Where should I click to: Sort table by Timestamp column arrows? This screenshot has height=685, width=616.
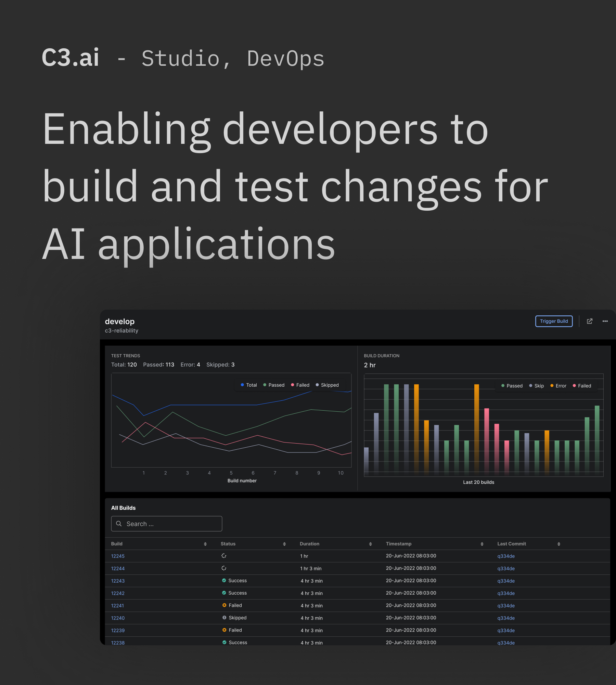coord(482,544)
